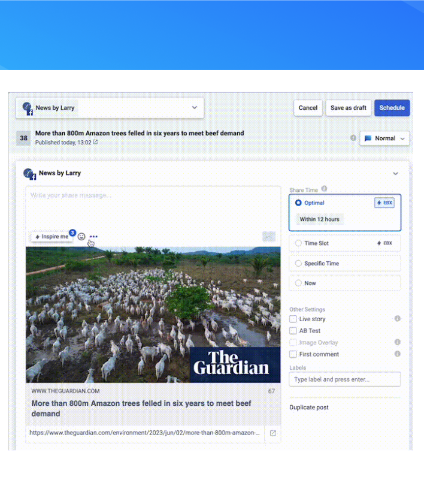Click WWW.THEGUARDIAN.COM domain text
This screenshot has width=424, height=504.
(65, 391)
